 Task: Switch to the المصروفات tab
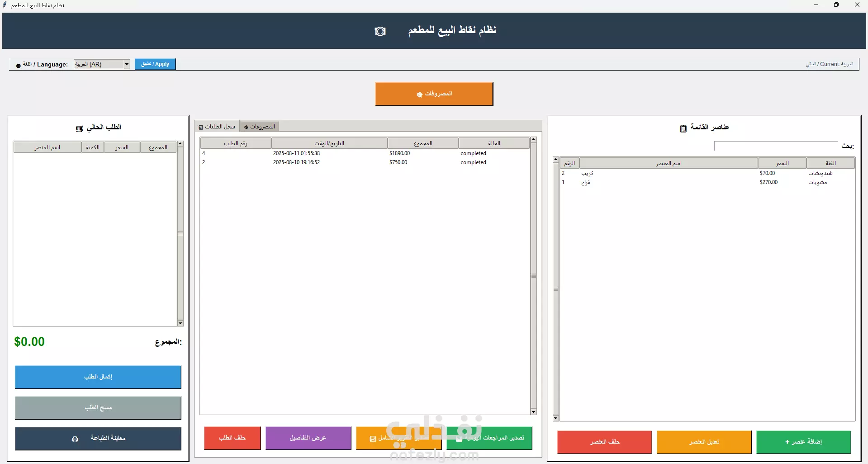pyautogui.click(x=259, y=127)
